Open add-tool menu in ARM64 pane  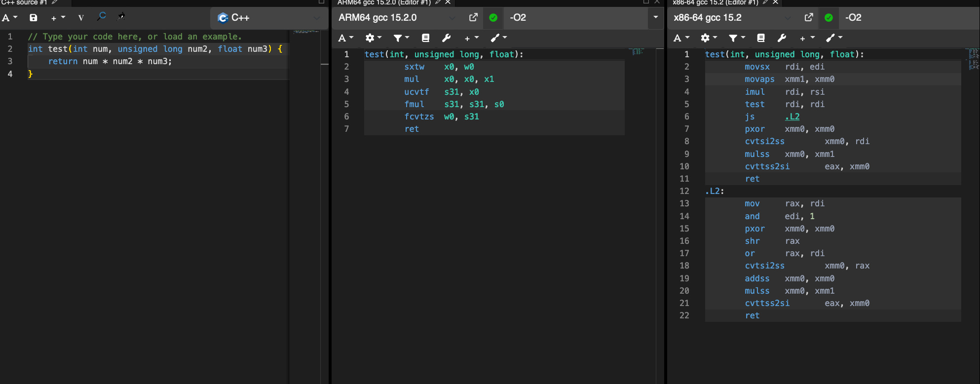click(x=499, y=38)
